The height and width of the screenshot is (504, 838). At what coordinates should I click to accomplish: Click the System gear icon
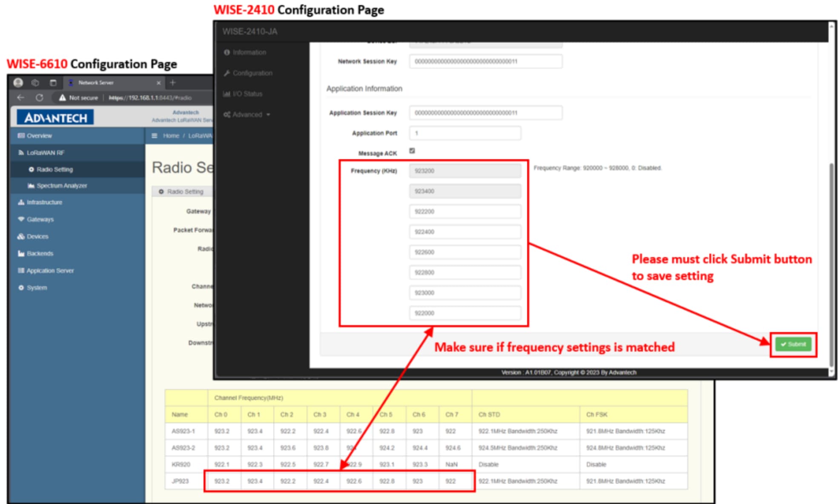click(21, 288)
